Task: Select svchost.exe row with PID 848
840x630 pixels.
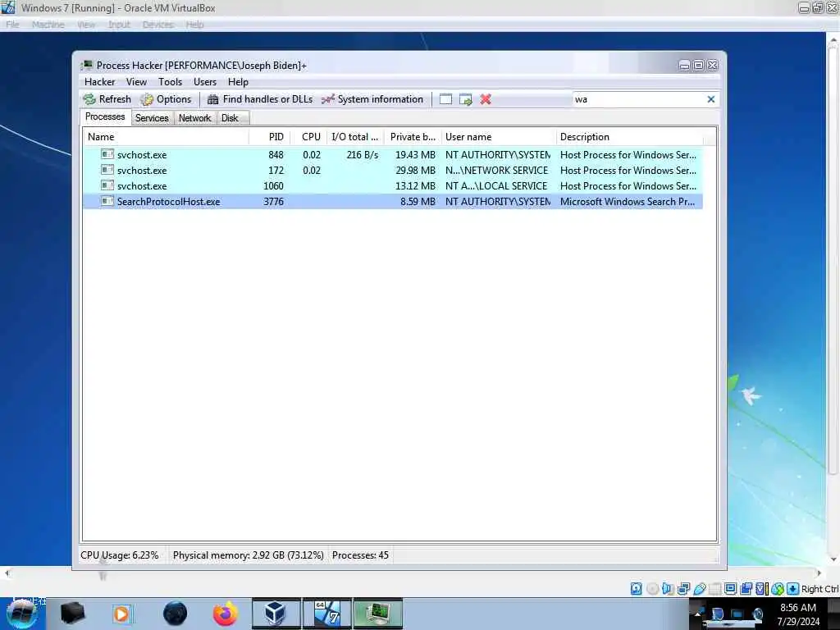Action: [x=393, y=155]
